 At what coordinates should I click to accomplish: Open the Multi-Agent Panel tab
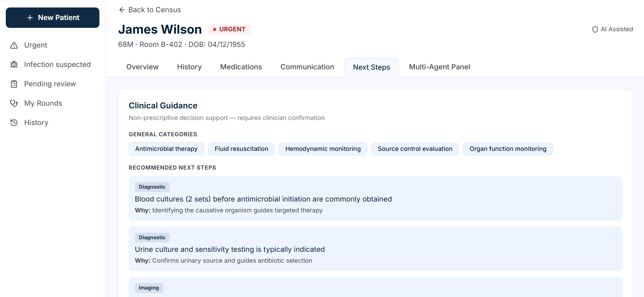[439, 67]
